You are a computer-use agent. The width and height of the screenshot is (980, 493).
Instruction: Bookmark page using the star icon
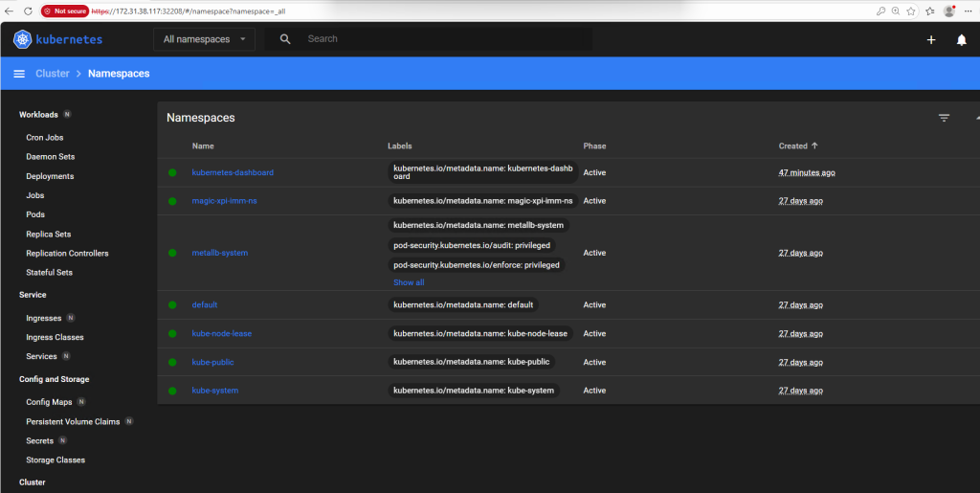click(x=911, y=11)
